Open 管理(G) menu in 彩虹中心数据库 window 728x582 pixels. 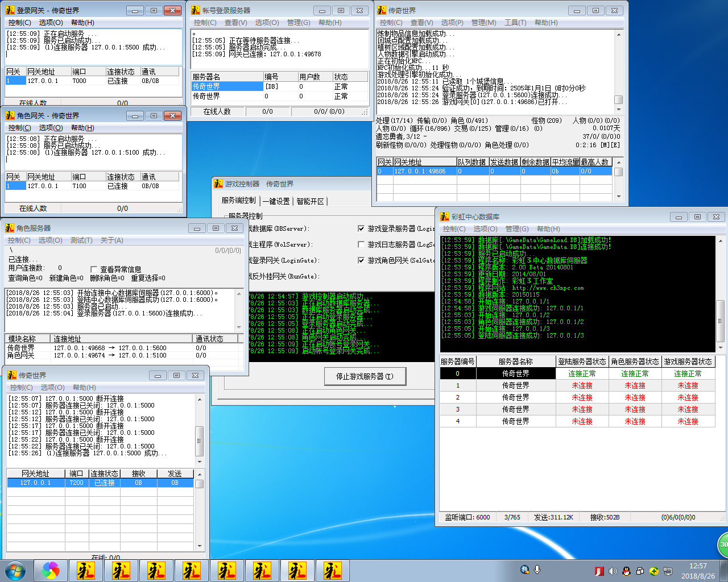click(516, 229)
